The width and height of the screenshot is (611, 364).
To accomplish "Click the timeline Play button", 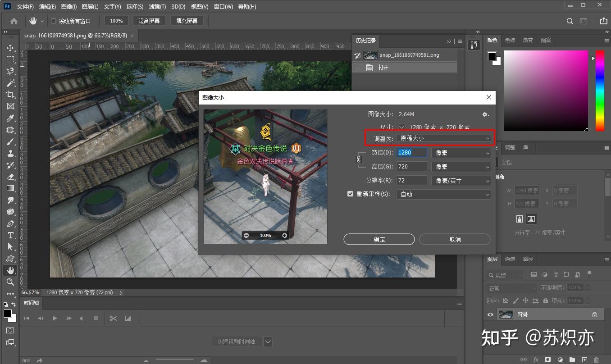I will pyautogui.click(x=55, y=318).
